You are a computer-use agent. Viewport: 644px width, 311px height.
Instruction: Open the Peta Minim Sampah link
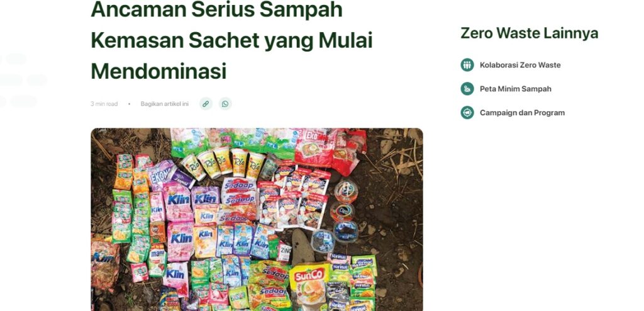click(x=516, y=89)
